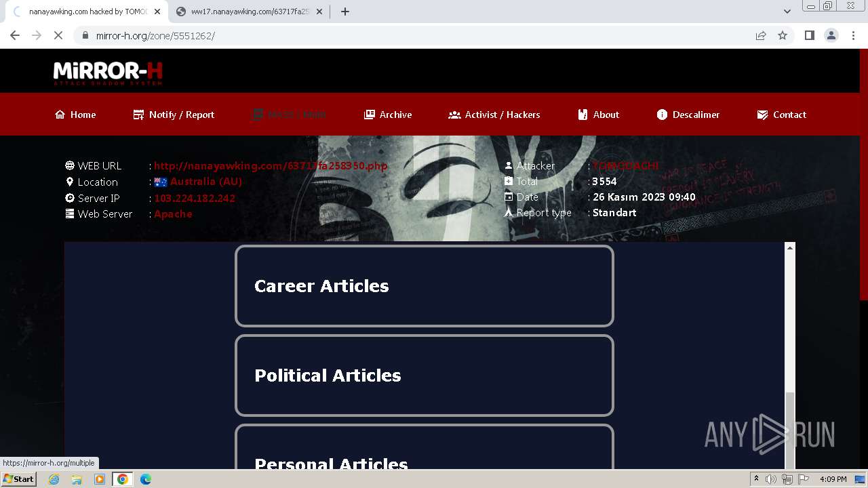868x488 pixels.
Task: Close the nanayawking.com hacked tab
Action: tap(157, 12)
